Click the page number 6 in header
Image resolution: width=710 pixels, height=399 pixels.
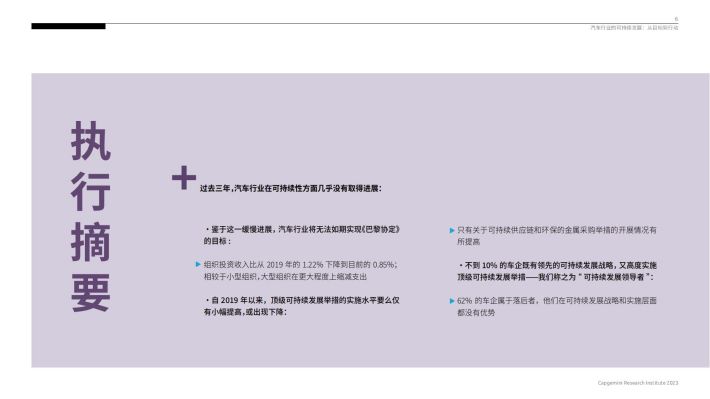point(676,19)
